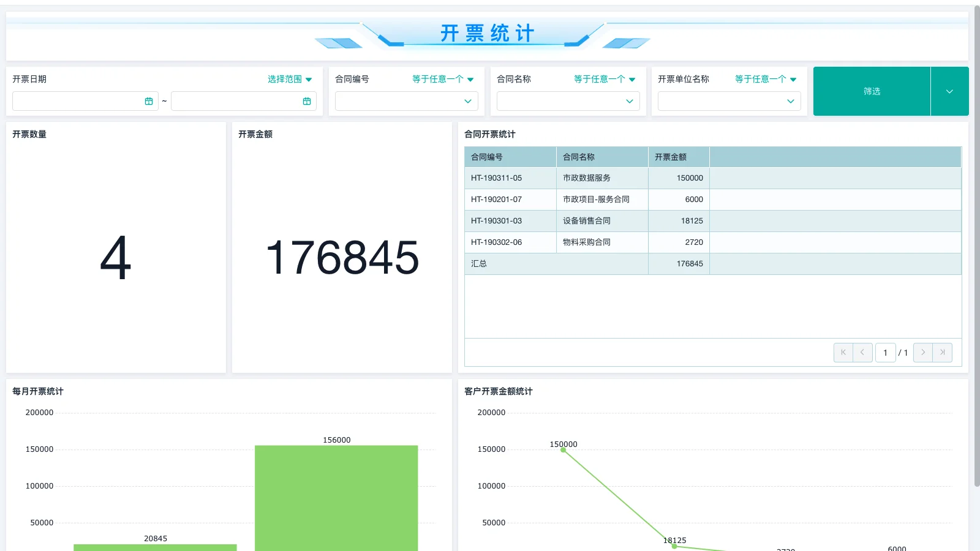Click the 筛选 filter button
980x551 pixels.
872,91
